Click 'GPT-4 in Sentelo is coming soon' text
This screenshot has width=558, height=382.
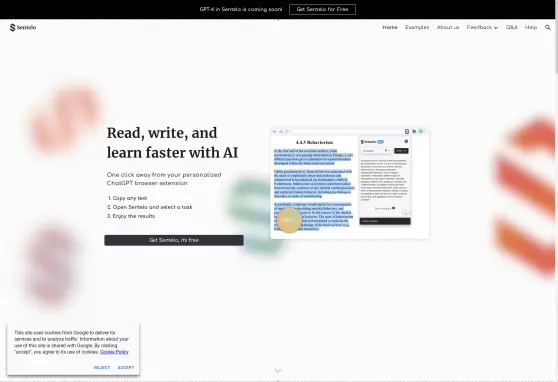click(x=241, y=9)
